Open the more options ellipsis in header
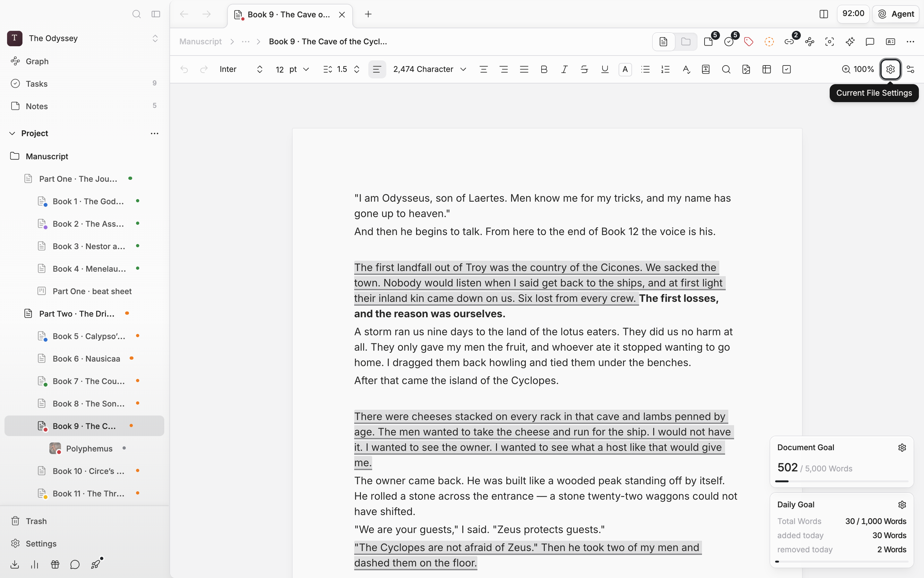The width and height of the screenshot is (924, 578). click(910, 42)
